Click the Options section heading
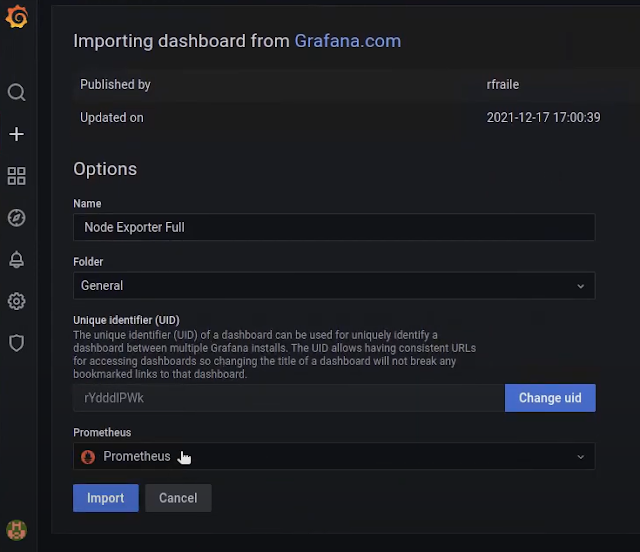Screen dimensions: 640x552 [x=105, y=169]
